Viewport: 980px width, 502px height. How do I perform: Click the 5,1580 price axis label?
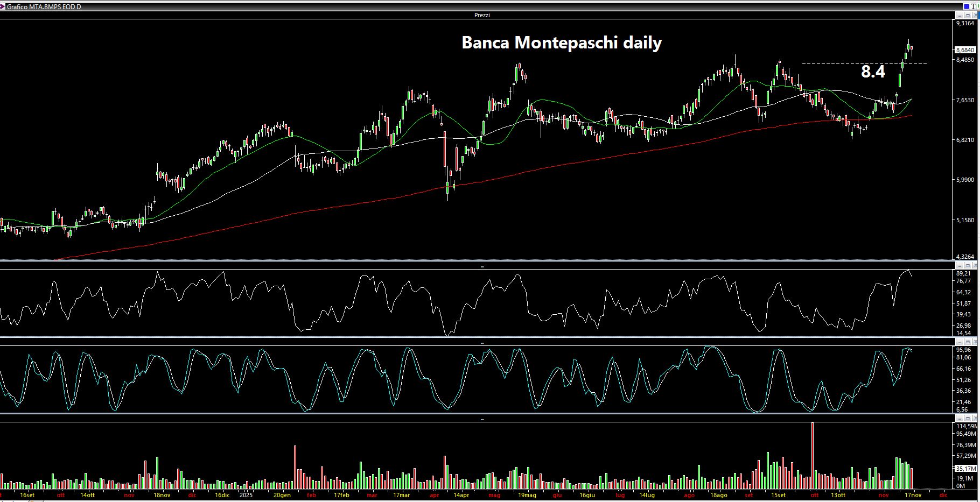(965, 220)
